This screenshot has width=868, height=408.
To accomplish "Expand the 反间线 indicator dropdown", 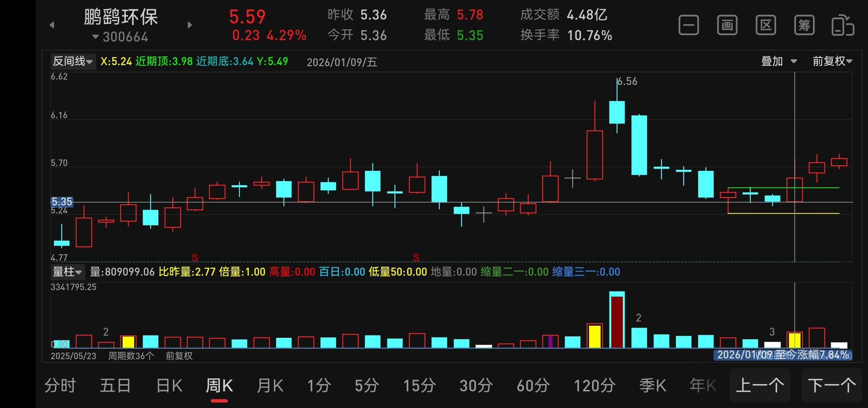I will [73, 61].
